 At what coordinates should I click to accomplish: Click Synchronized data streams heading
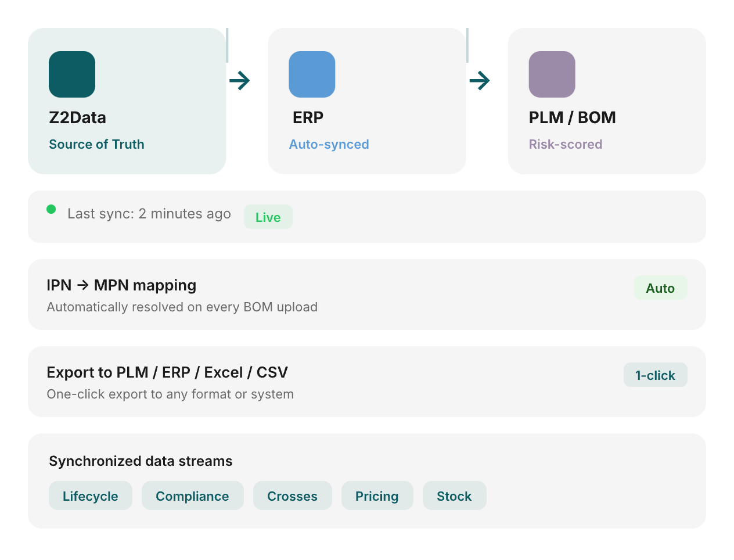click(141, 461)
